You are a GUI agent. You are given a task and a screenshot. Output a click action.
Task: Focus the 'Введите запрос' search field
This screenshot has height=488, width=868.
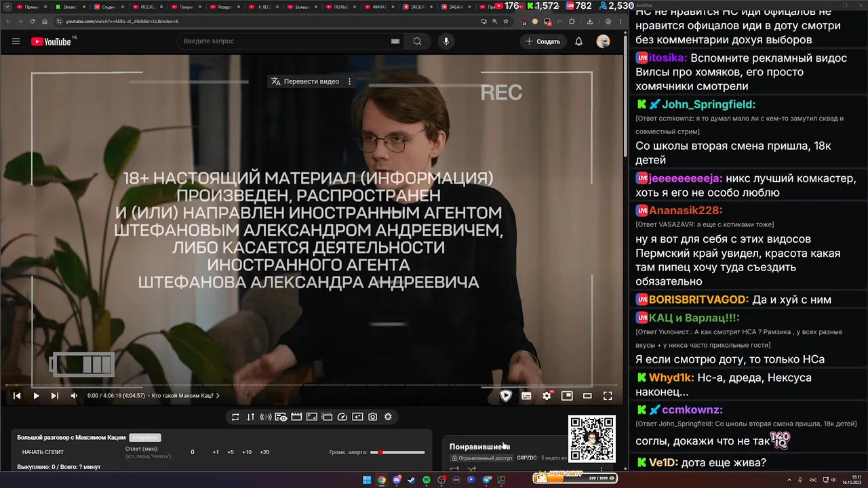coord(285,41)
